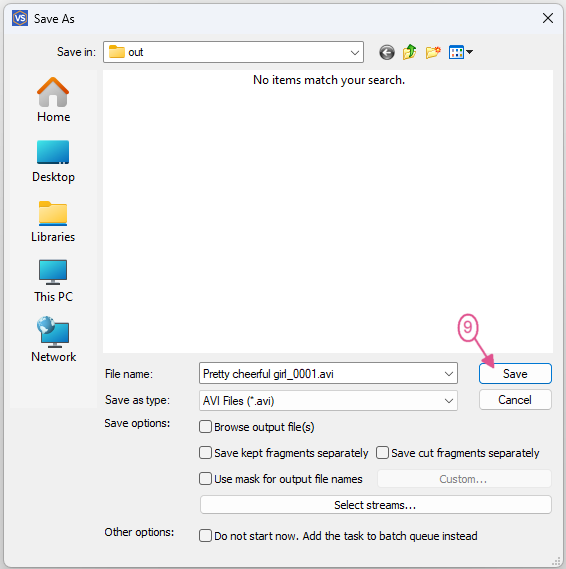Click the Save button
This screenshot has width=566, height=569.
(515, 373)
